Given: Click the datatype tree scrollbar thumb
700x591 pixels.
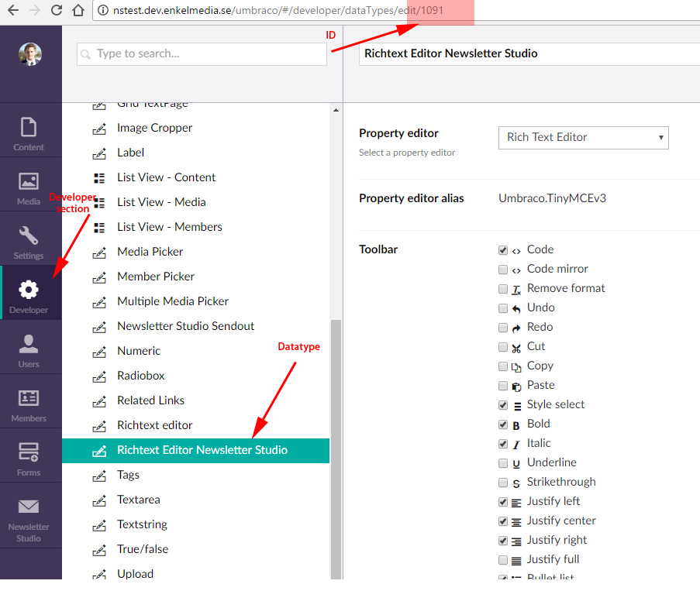Looking at the screenshot, I should click(x=336, y=448).
